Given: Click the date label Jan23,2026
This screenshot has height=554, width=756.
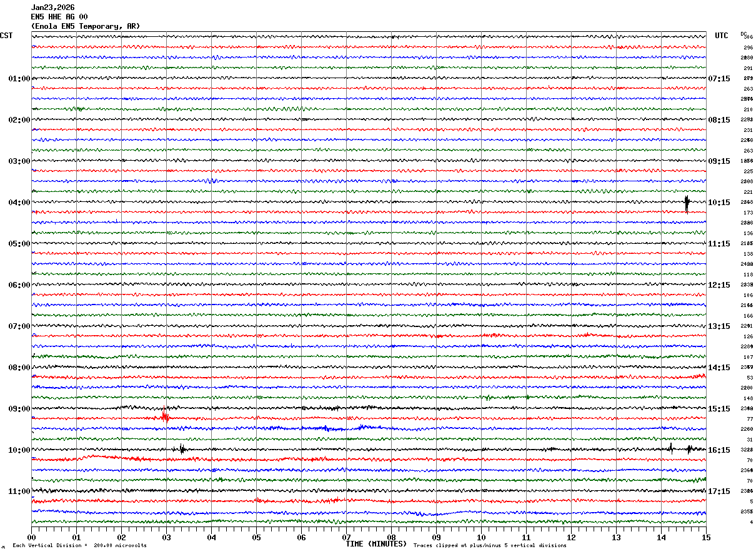Looking at the screenshot, I should point(53,8).
